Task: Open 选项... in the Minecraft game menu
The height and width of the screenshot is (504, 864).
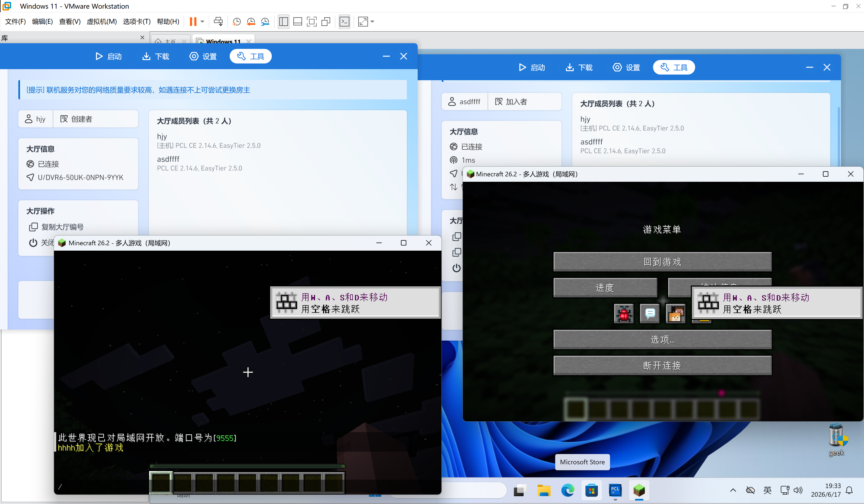Action: click(662, 340)
